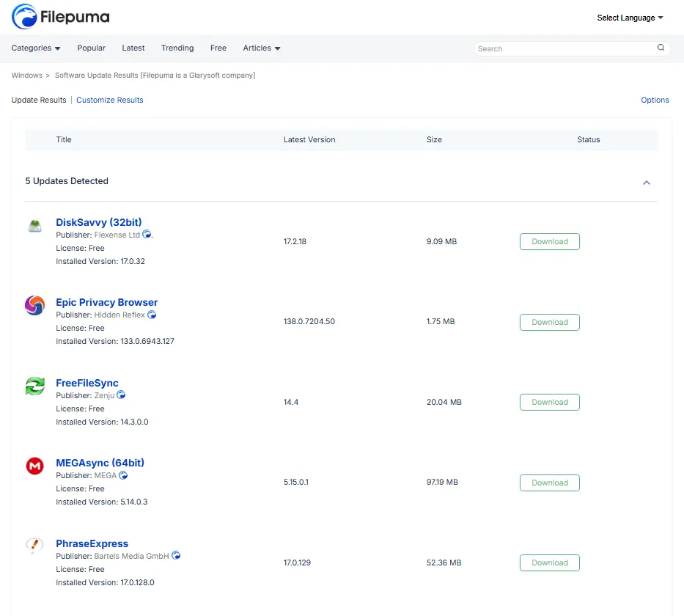Click the Options link
This screenshot has height=616, width=684.
click(655, 100)
